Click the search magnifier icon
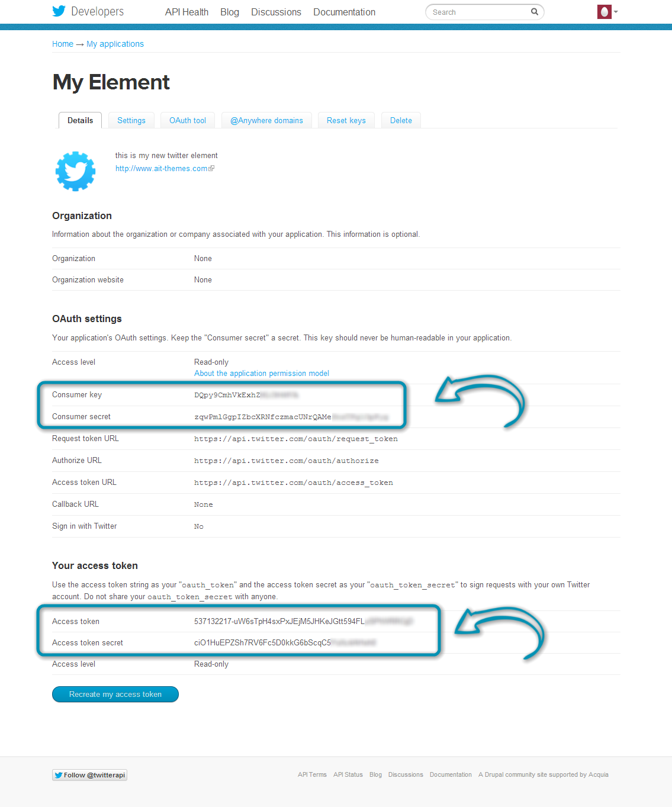672x807 pixels. click(534, 12)
